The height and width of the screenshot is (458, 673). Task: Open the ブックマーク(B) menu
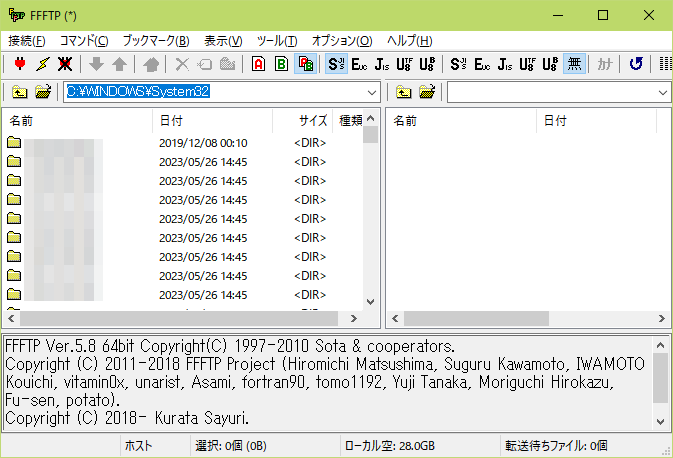click(x=156, y=41)
